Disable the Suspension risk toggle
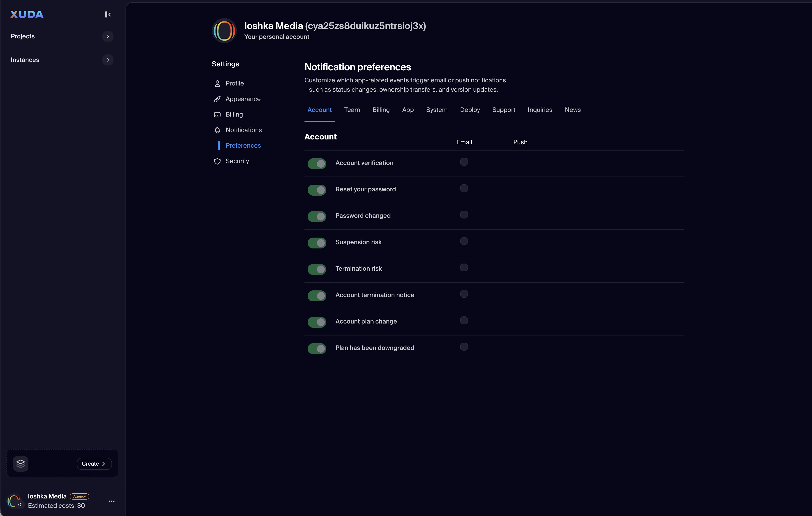This screenshot has width=812, height=516. (317, 243)
